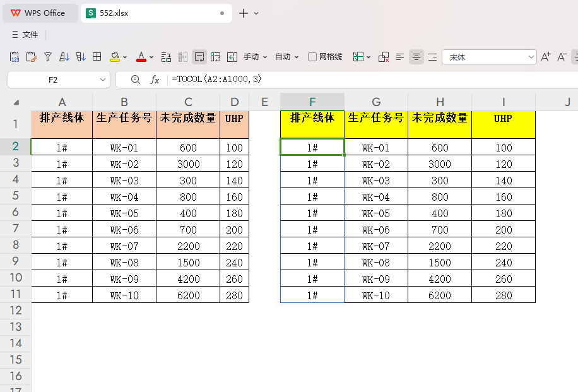Select column A header
Viewport: 578px width, 392px height.
coord(62,102)
